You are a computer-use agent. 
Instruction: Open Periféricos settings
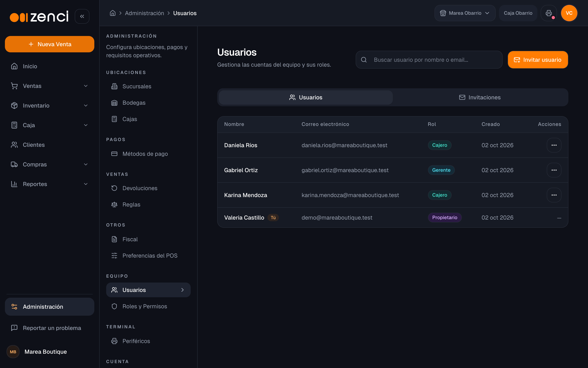click(148, 341)
